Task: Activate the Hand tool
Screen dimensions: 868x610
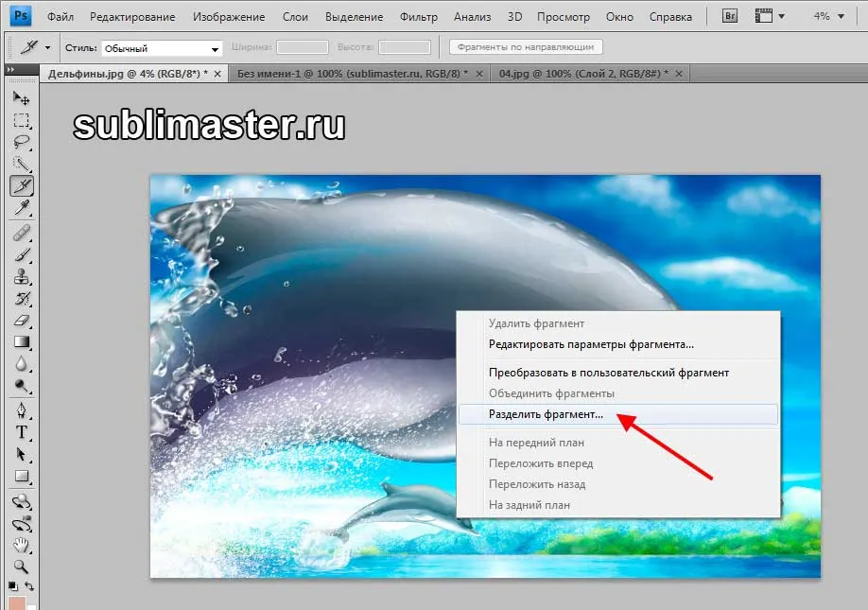Action: 21,545
